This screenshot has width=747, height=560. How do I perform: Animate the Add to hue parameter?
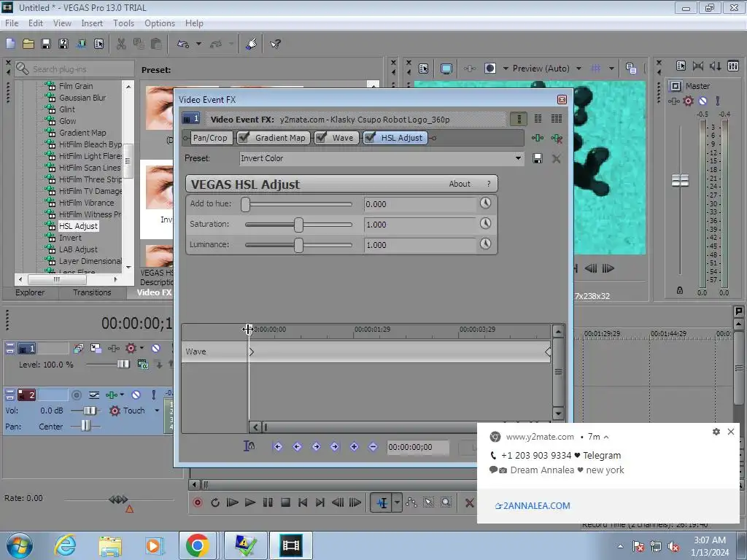(485, 203)
